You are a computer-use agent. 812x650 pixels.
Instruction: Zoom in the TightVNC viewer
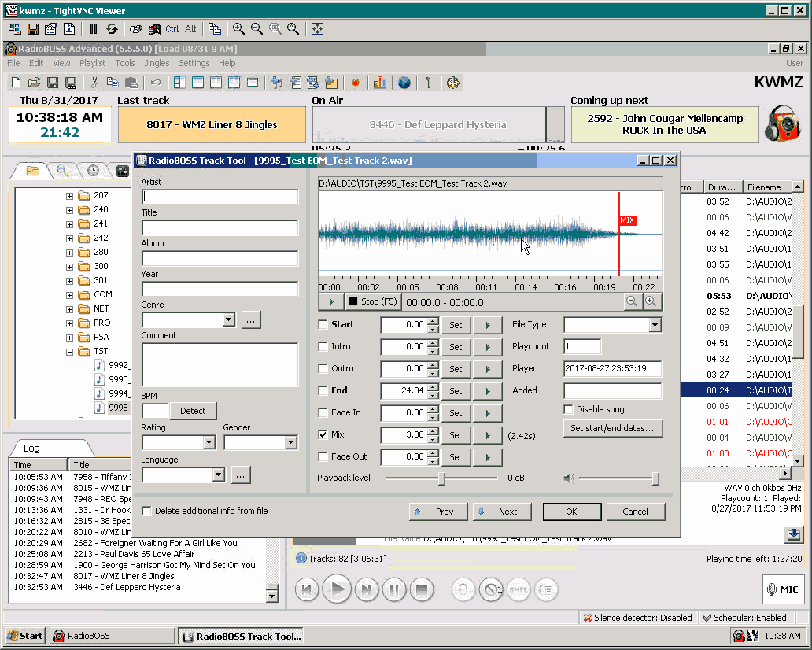tap(238, 29)
